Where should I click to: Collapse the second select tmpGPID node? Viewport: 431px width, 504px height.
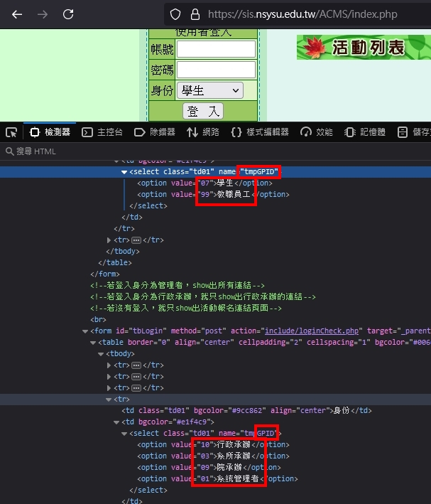[x=124, y=434]
